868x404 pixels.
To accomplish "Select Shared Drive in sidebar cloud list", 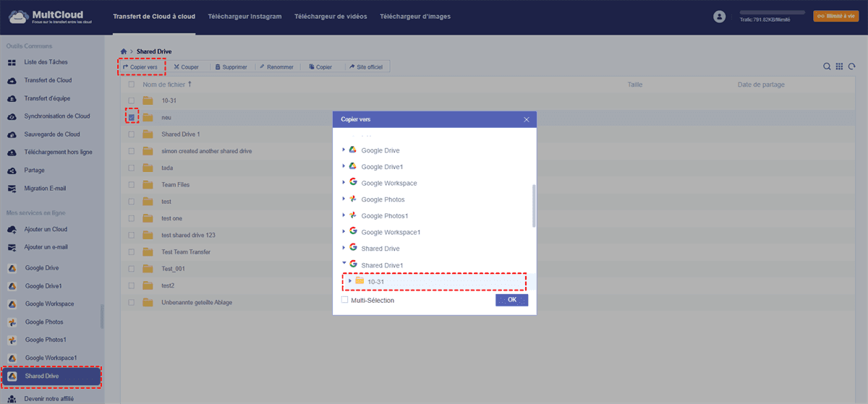I will (51, 377).
